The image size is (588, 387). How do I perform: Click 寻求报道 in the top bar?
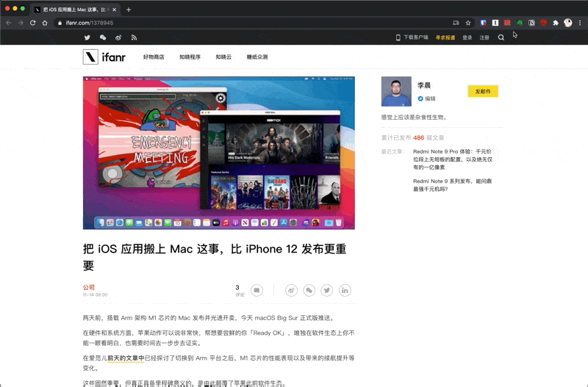[x=445, y=37]
